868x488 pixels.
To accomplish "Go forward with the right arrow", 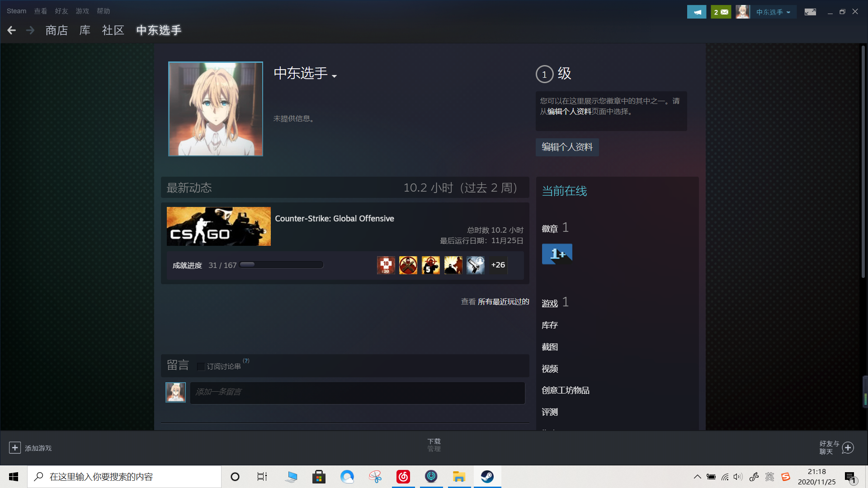I will click(30, 30).
